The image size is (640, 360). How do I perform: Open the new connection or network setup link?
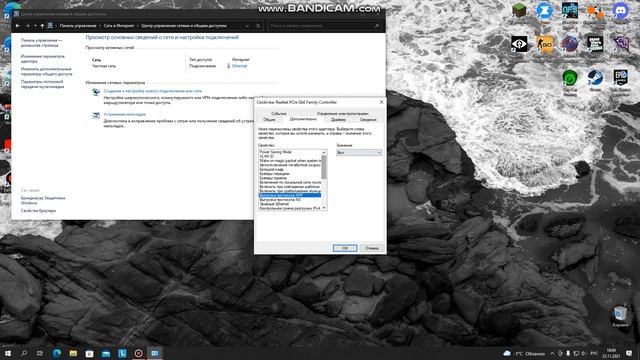tap(153, 91)
